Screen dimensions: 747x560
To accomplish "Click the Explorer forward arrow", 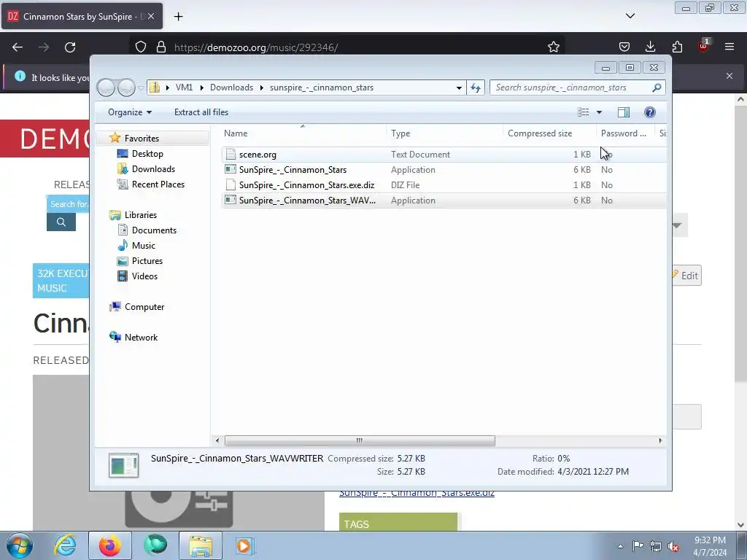I will tap(126, 87).
